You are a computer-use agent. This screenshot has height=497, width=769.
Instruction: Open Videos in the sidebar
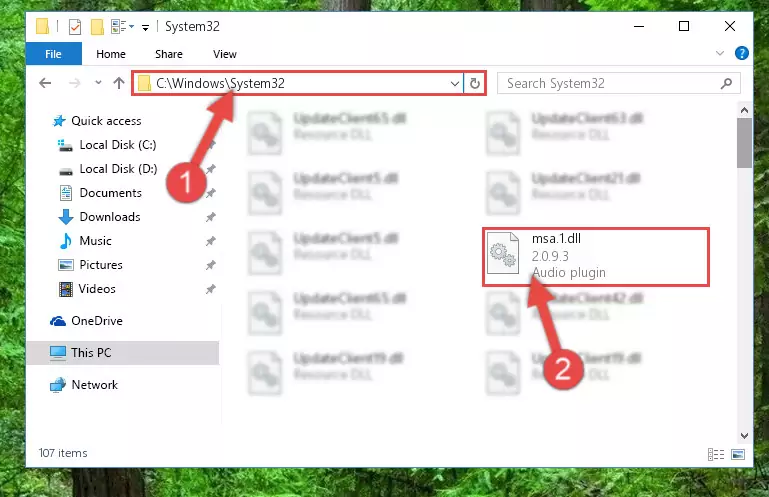click(x=97, y=289)
